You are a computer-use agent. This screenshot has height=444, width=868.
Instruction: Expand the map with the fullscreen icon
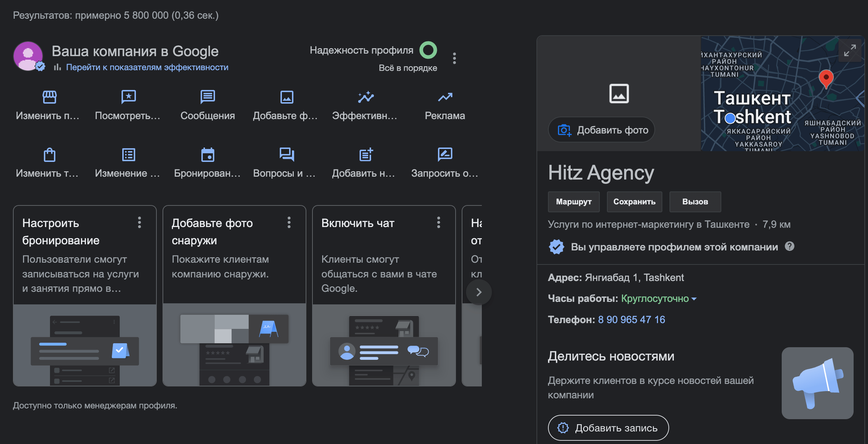(850, 50)
